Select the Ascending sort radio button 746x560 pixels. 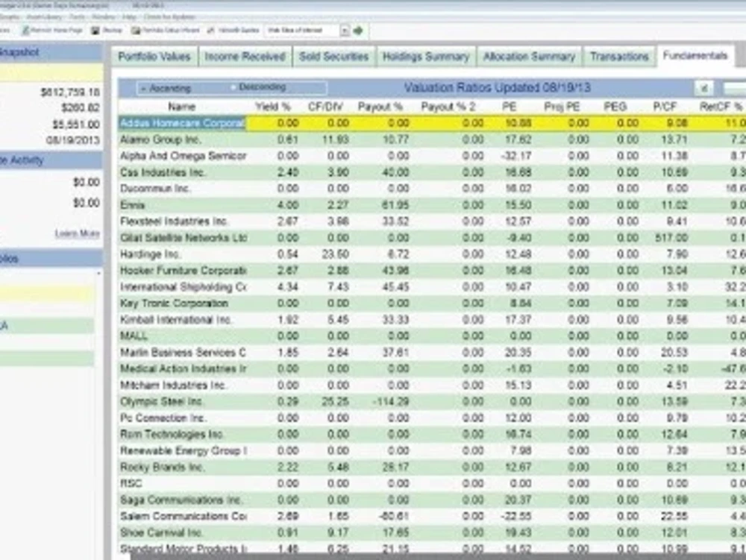[x=143, y=89]
